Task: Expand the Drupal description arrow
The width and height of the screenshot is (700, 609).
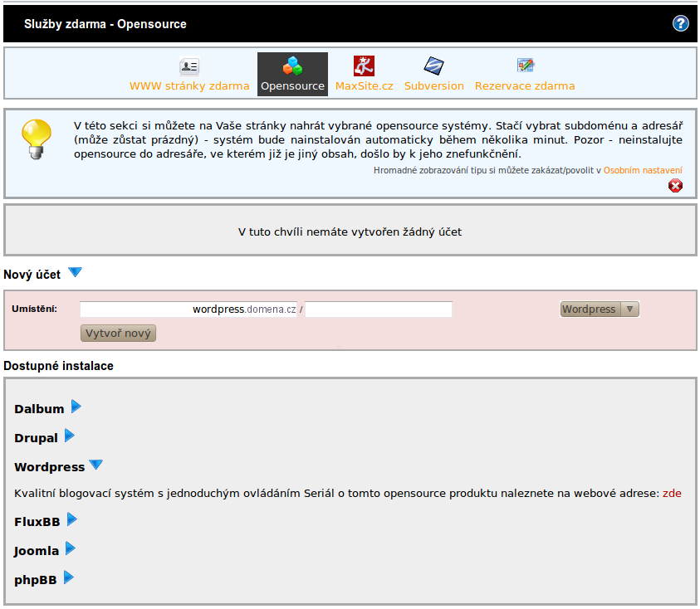Action: pyautogui.click(x=70, y=436)
